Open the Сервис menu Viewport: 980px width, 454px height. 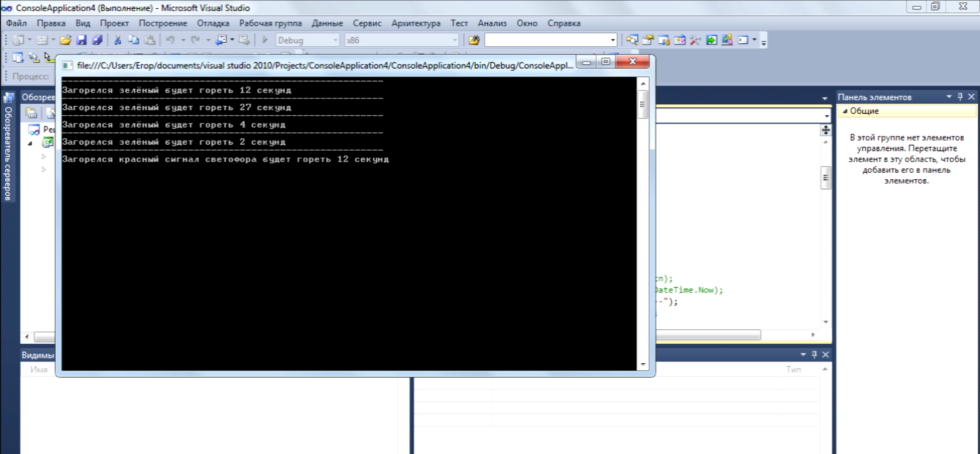coord(367,23)
